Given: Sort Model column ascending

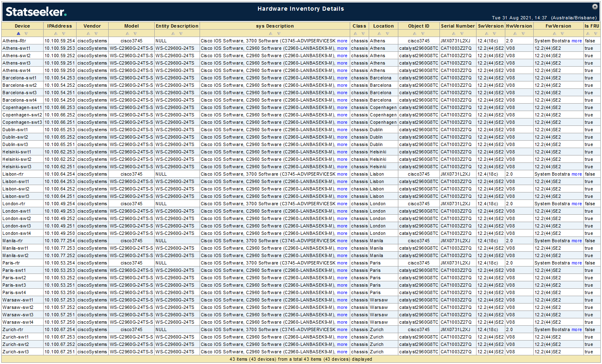Looking at the screenshot, I should coord(128,34).
